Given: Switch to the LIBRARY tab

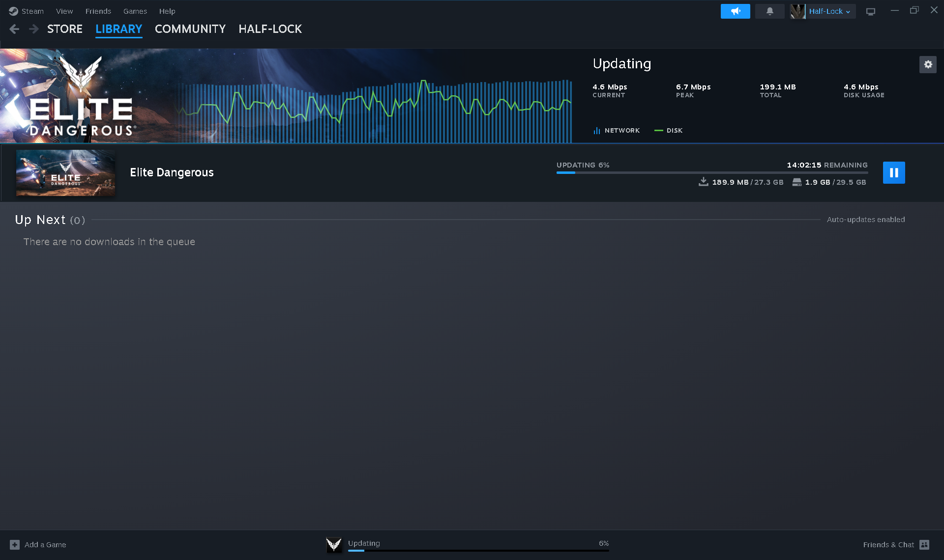Looking at the screenshot, I should [x=118, y=29].
